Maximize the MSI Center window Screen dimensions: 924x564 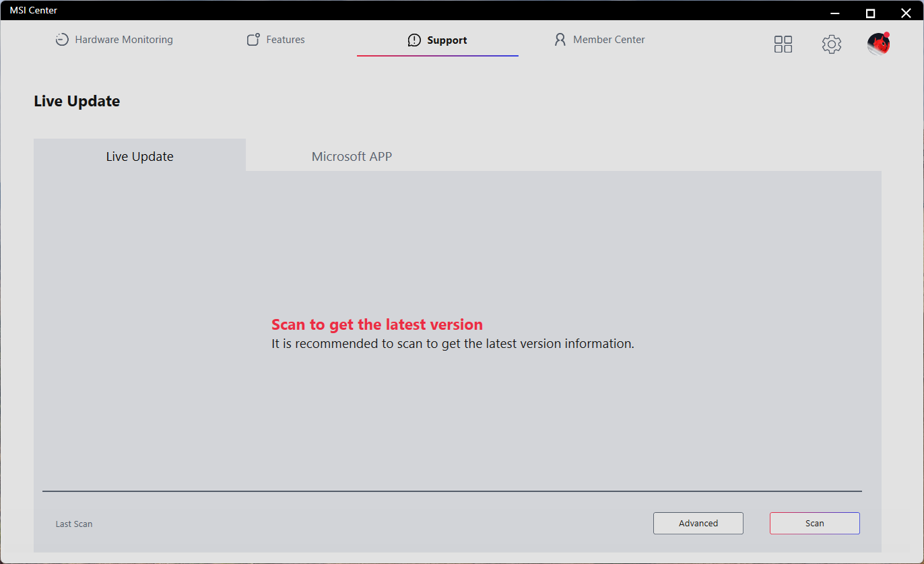point(870,13)
